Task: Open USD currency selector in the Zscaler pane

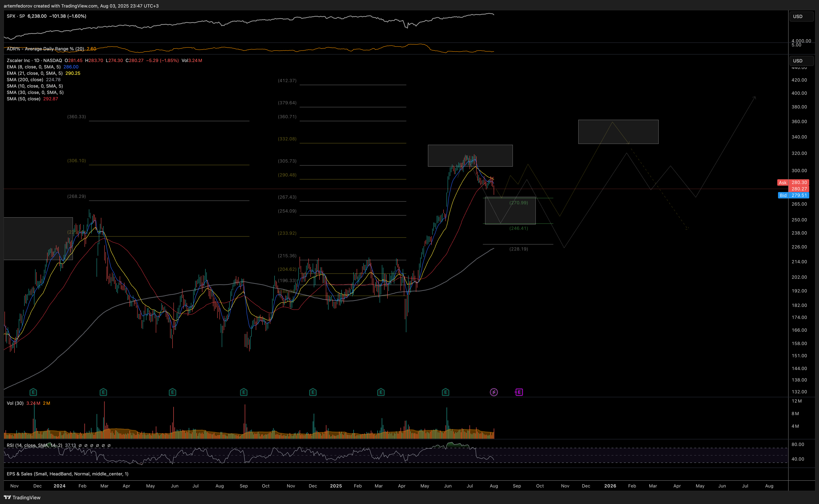Action: click(801, 61)
